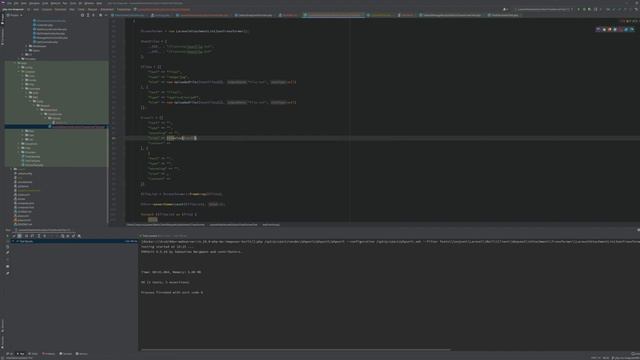The height and width of the screenshot is (360, 640).
Task: Select the Test Results row
Action: (74, 241)
